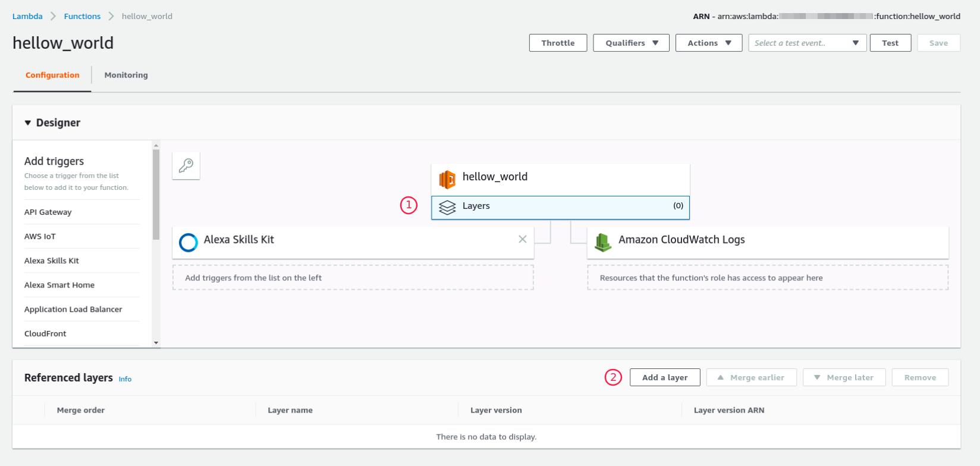Click the triggers list scrollbar thumb
The height and width of the screenshot is (466, 980).
(156, 194)
